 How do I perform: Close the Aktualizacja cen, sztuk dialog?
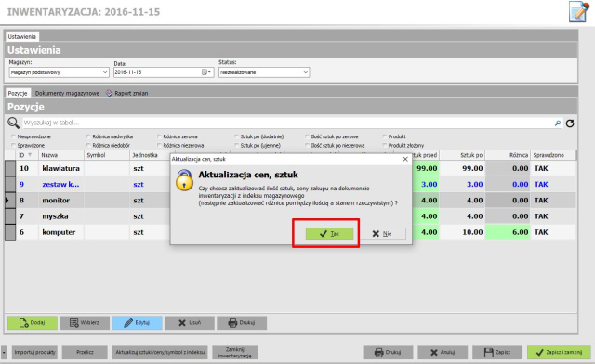[405, 159]
